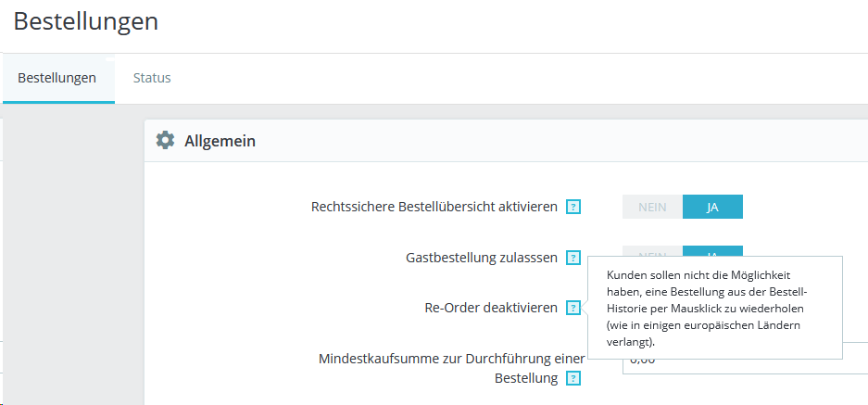Click help icon for Rechtssichere Bestellübersicht aktivieren

(x=573, y=207)
